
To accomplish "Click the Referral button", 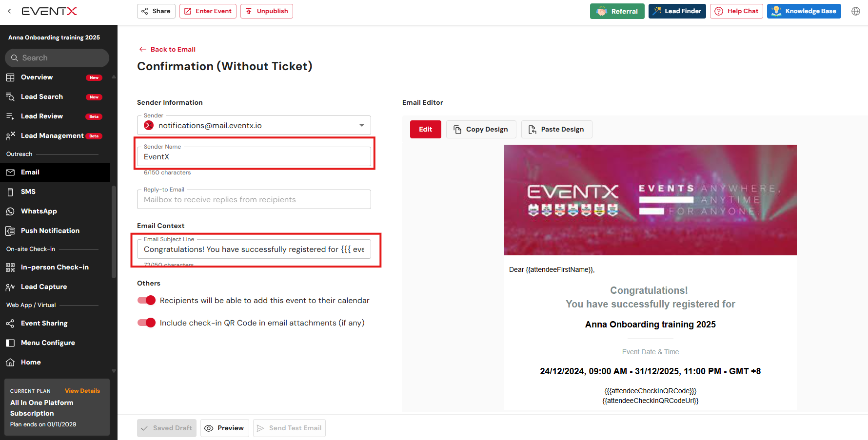I will [x=617, y=11].
